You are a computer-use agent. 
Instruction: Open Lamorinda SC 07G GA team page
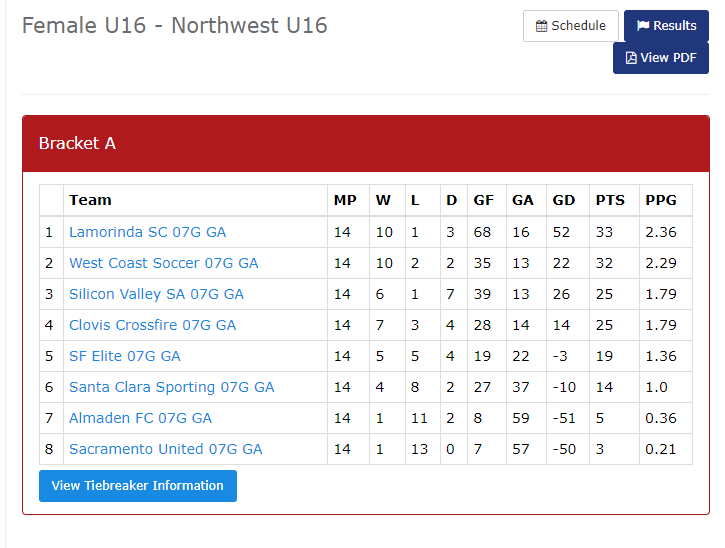147,232
